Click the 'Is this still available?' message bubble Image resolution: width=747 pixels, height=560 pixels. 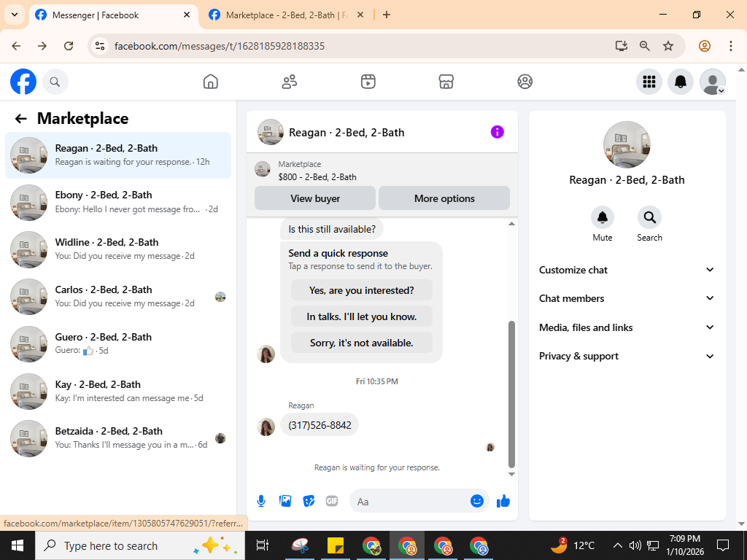[x=332, y=229]
